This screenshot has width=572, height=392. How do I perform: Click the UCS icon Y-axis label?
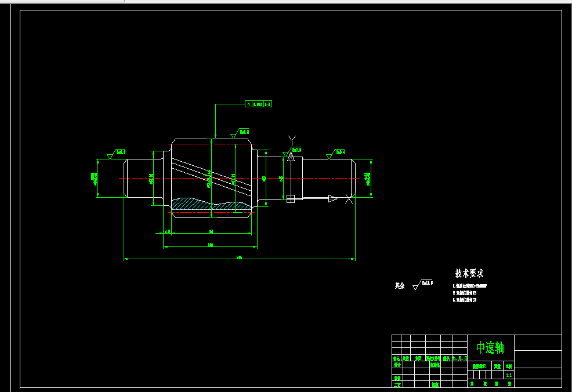(x=292, y=139)
